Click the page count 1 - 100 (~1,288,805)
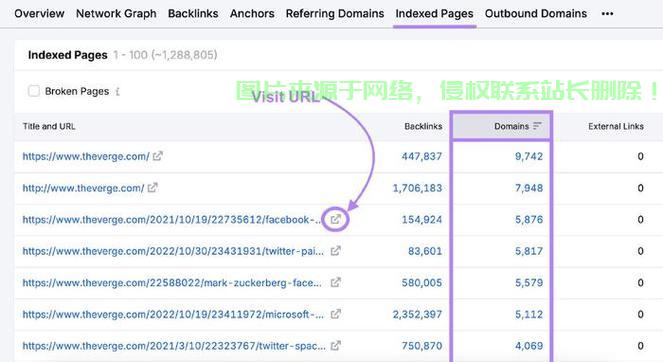The width and height of the screenshot is (663, 362). pos(165,55)
